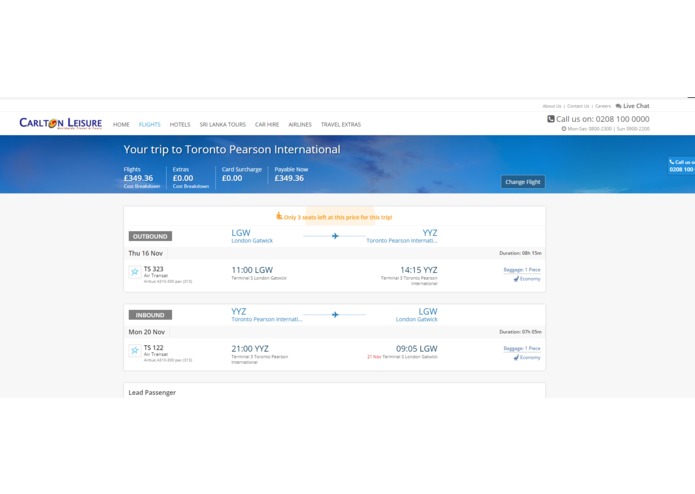Open the About Us link
The width and height of the screenshot is (695, 494).
552,106
